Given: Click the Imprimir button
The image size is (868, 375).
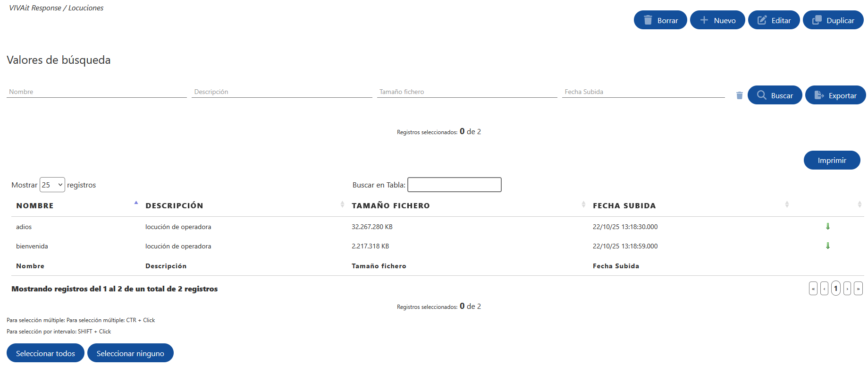Looking at the screenshot, I should pos(832,161).
